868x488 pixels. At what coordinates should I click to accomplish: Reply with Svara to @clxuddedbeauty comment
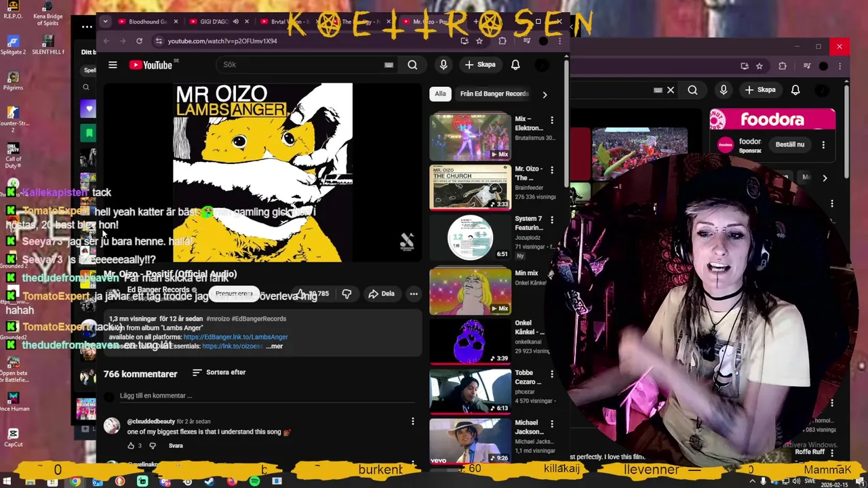(x=176, y=445)
